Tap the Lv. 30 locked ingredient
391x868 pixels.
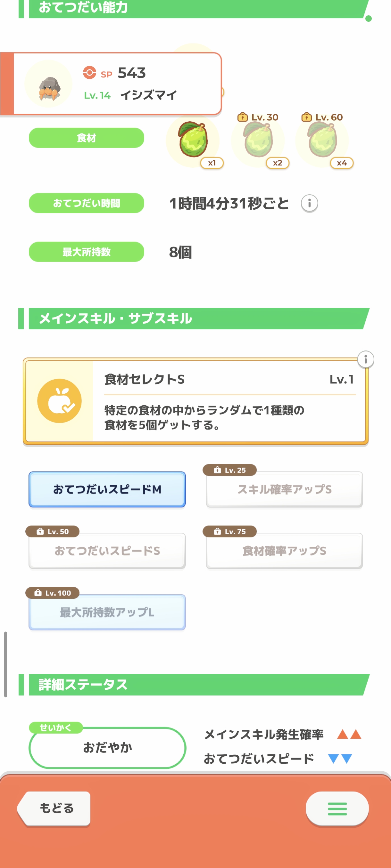tap(258, 140)
